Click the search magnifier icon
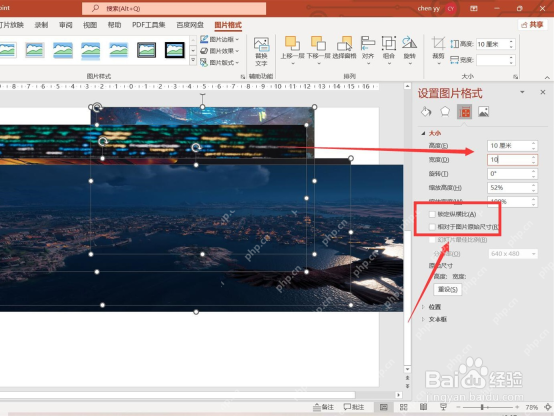The height and width of the screenshot is (416, 554). coord(95,8)
